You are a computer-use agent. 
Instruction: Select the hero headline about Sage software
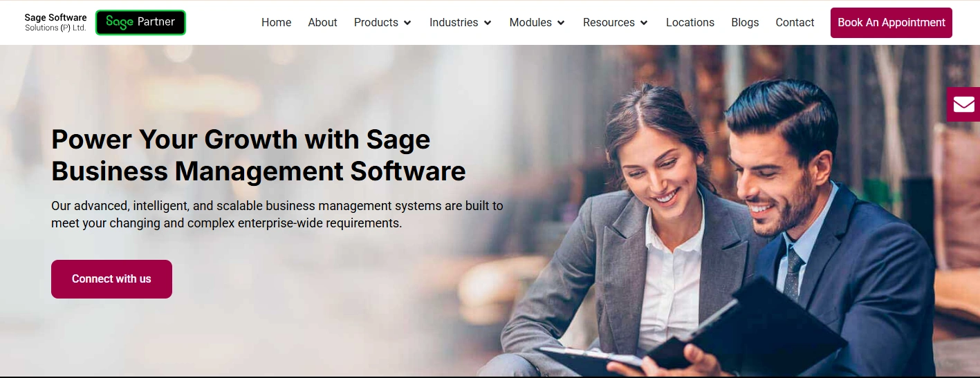click(259, 155)
